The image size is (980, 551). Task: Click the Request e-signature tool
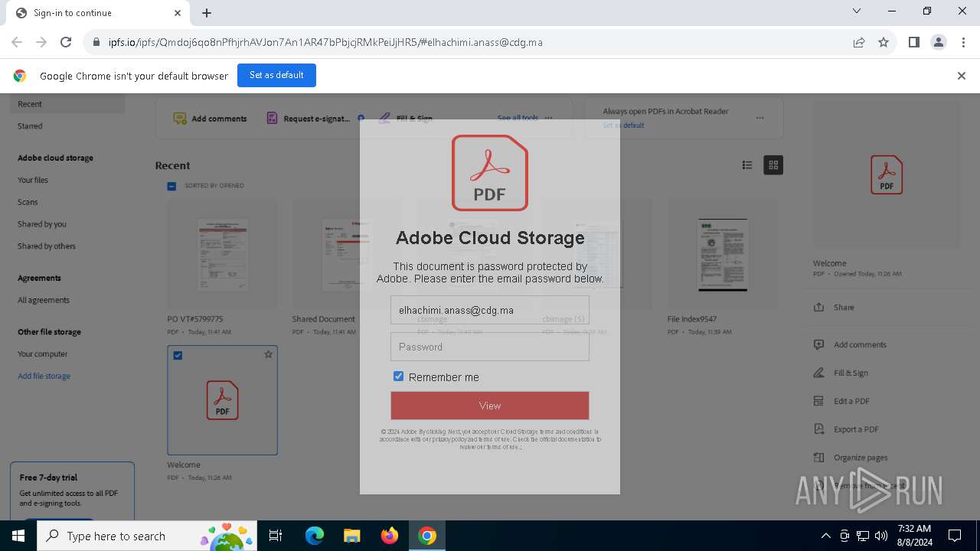(x=308, y=119)
